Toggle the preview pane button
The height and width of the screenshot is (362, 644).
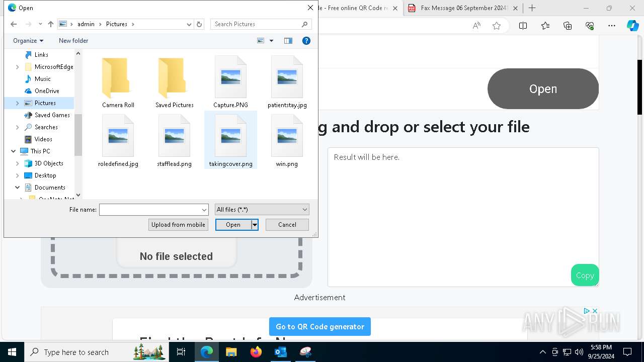pos(288,41)
